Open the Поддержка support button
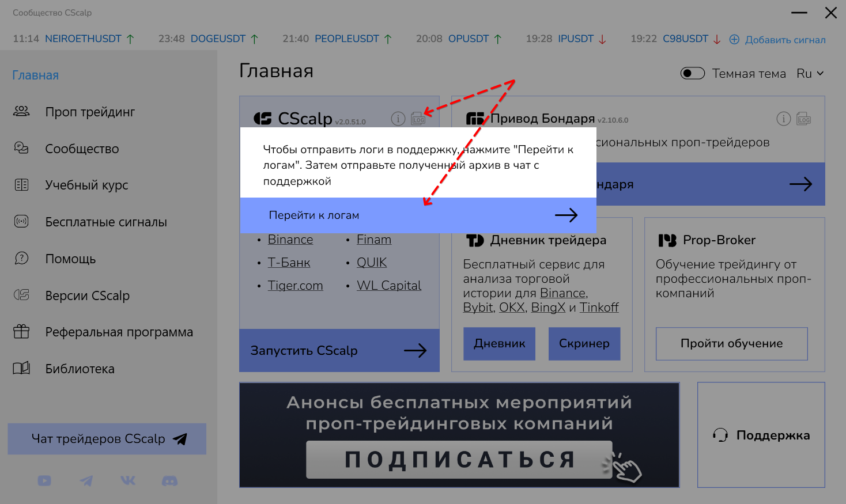 (761, 435)
